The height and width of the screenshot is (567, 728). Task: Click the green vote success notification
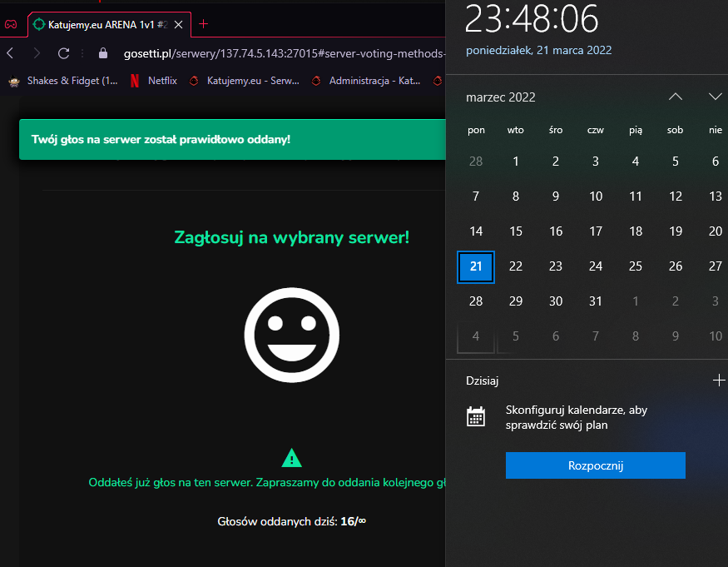[232, 139]
